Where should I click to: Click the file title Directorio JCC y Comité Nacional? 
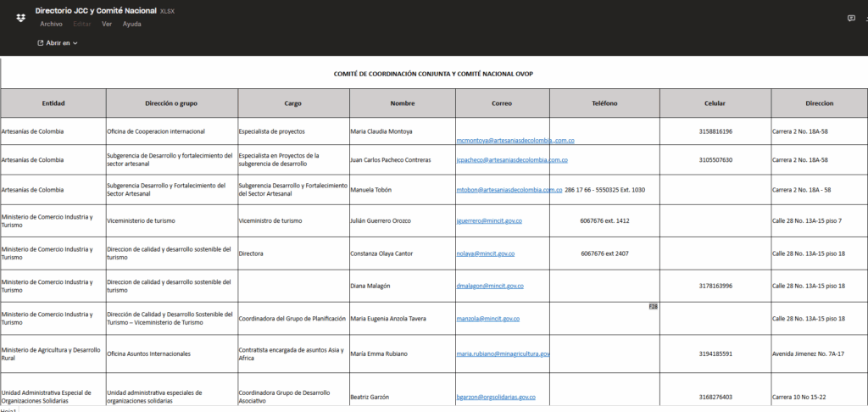click(x=96, y=10)
